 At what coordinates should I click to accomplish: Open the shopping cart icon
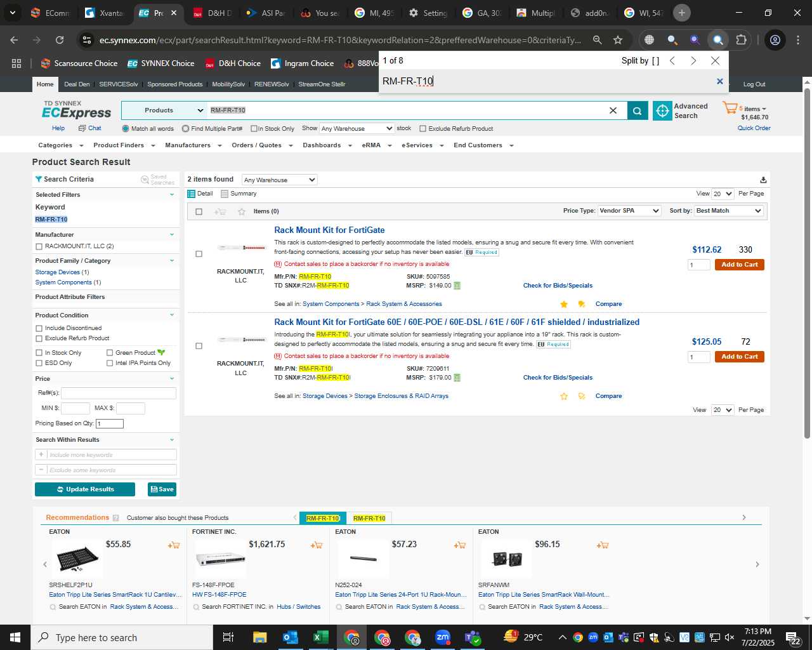730,108
